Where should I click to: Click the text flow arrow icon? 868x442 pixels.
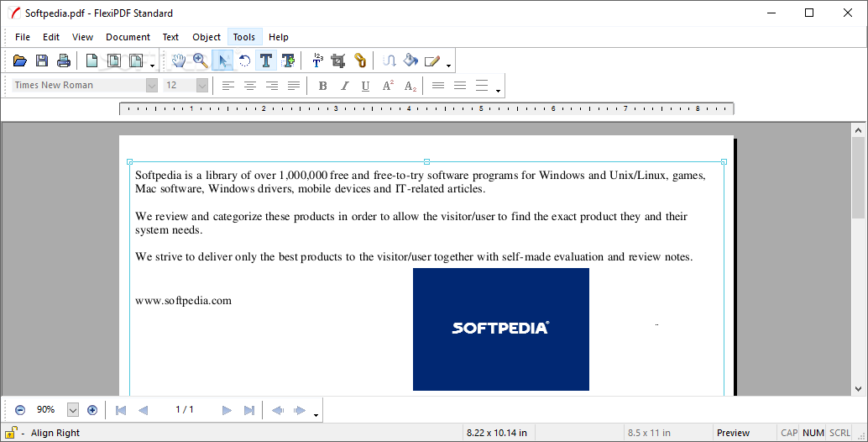(x=390, y=61)
